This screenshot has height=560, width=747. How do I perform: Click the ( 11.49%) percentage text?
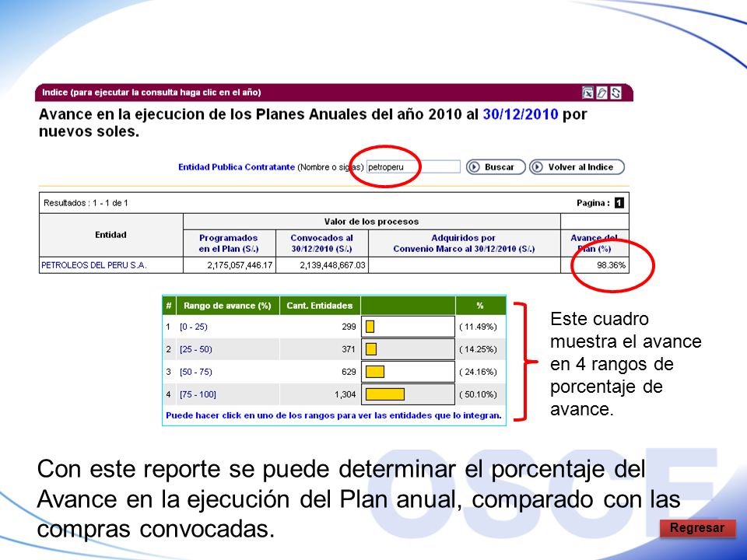[x=478, y=327]
